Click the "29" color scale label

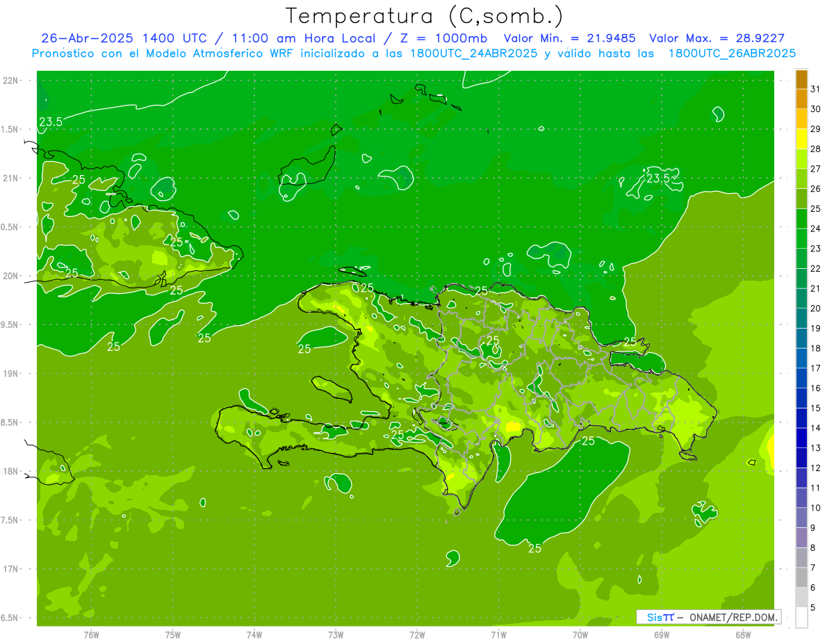click(815, 129)
